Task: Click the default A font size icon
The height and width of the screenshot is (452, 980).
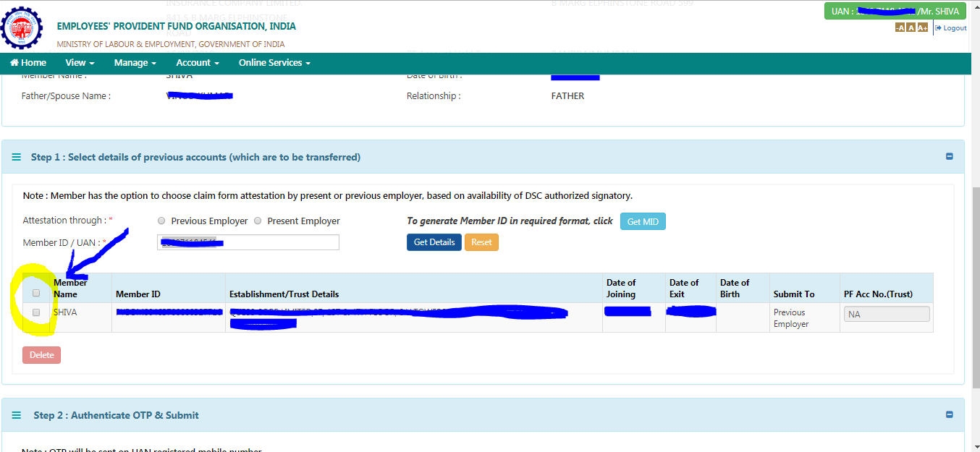Action: click(911, 27)
